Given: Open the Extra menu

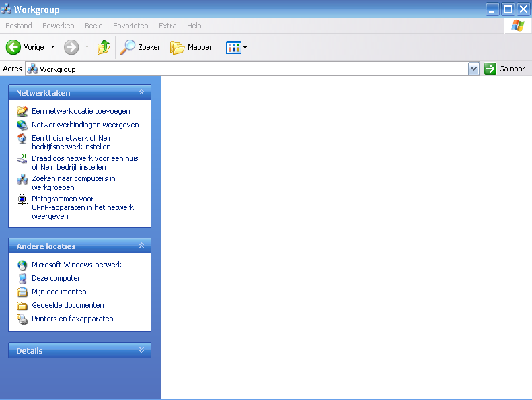Looking at the screenshot, I should [167, 26].
